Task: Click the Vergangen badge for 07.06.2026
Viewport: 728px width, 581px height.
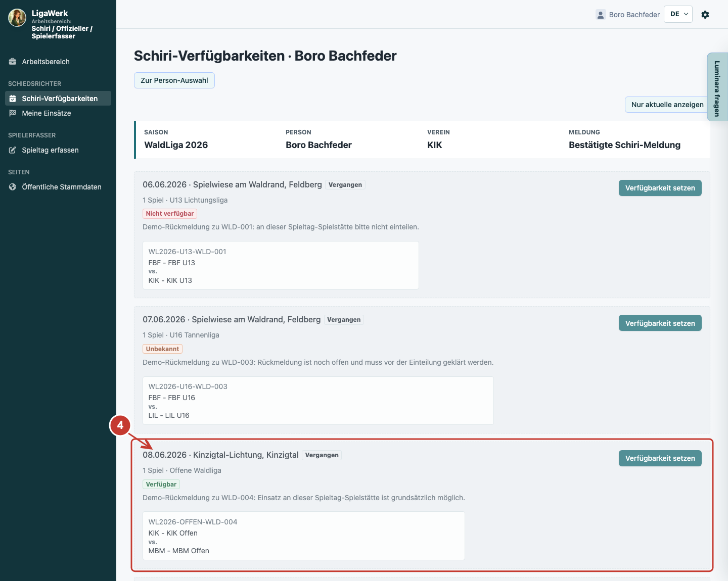Action: 344,320
